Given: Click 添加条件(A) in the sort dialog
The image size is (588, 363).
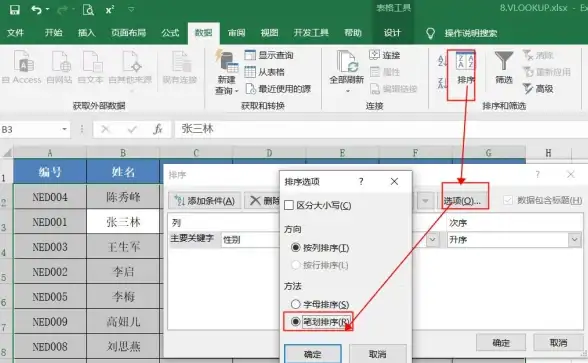Looking at the screenshot, I should pos(204,201).
